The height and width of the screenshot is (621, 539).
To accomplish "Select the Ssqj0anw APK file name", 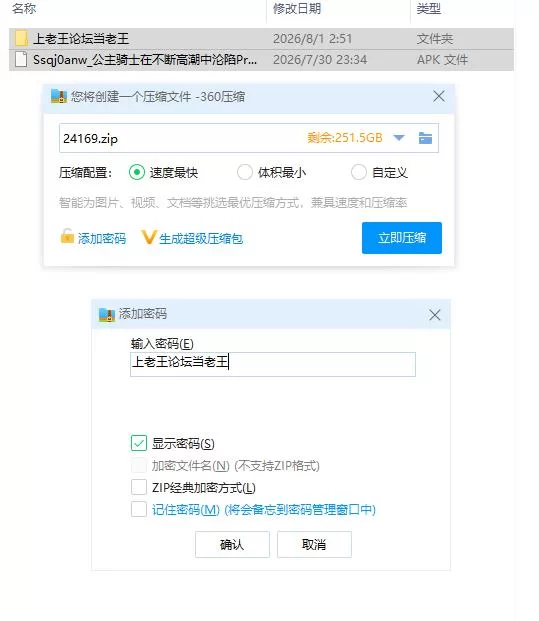I will 145,60.
